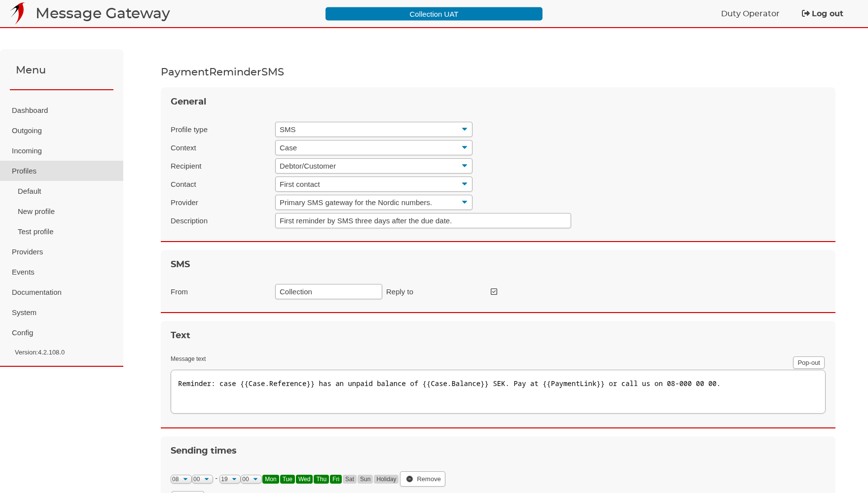868x493 pixels.
Task: Open the Context dropdown showing Case
Action: pos(374,148)
